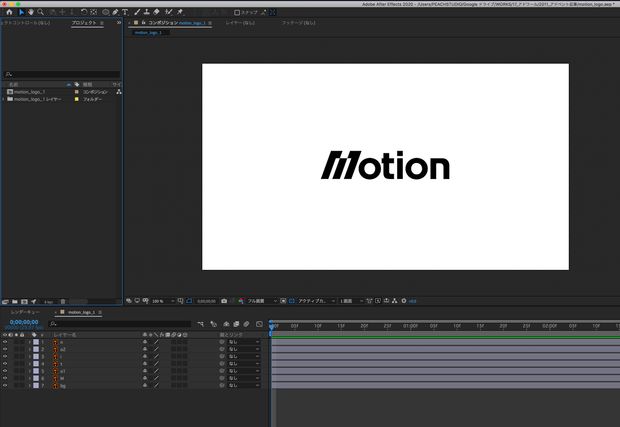Show hidden panels with the double-arrow overflow
Screen dimensions: 620x427
[x=119, y=23]
